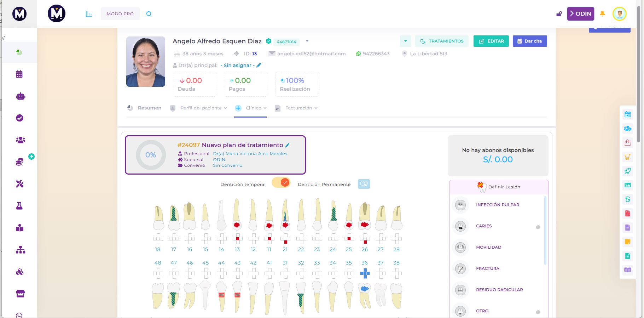
Task: Open the organization chart sidebar icon
Action: pyautogui.click(x=21, y=250)
